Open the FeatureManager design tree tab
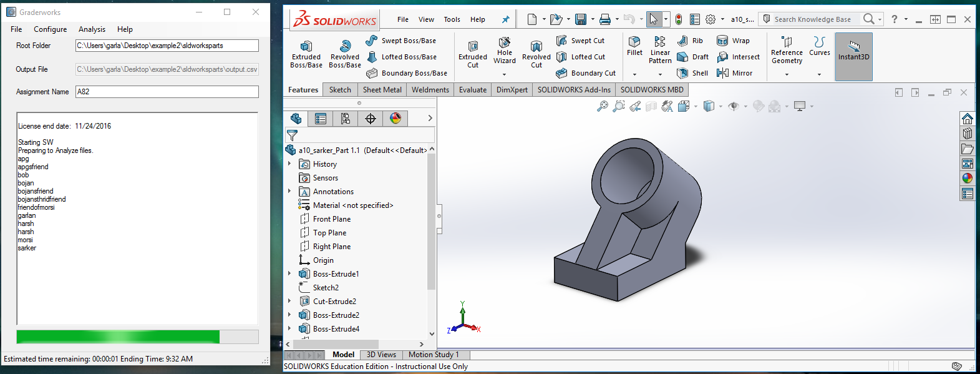 pyautogui.click(x=296, y=119)
